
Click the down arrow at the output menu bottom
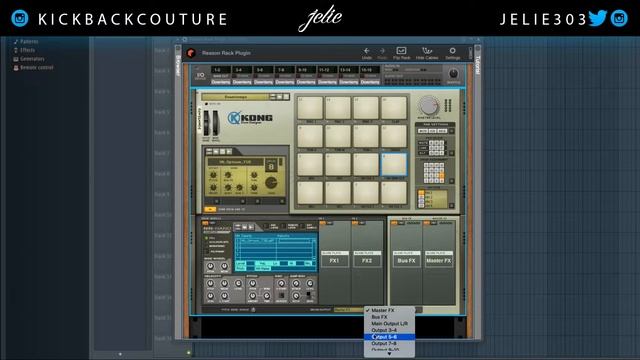point(389,354)
